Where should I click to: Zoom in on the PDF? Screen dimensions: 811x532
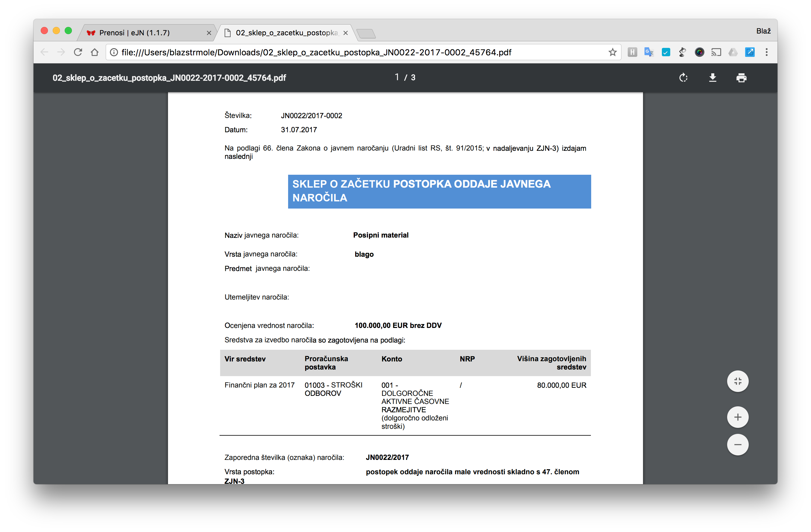[x=738, y=417]
